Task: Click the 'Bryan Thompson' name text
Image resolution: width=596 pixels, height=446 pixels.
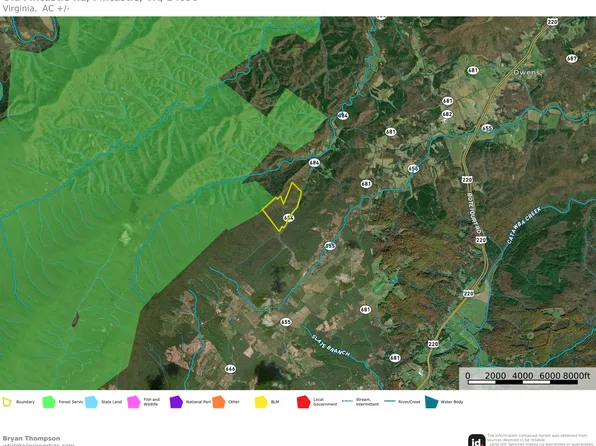Action: tap(31, 438)
